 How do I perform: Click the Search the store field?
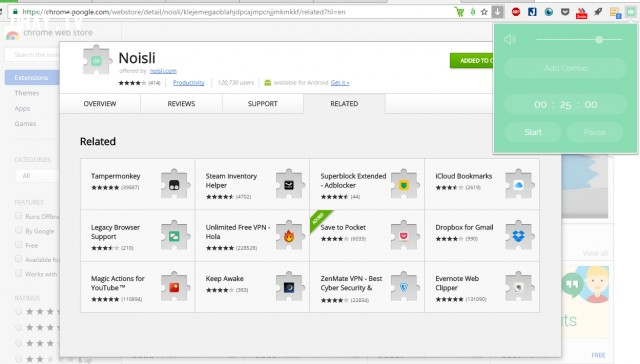pos(33,55)
